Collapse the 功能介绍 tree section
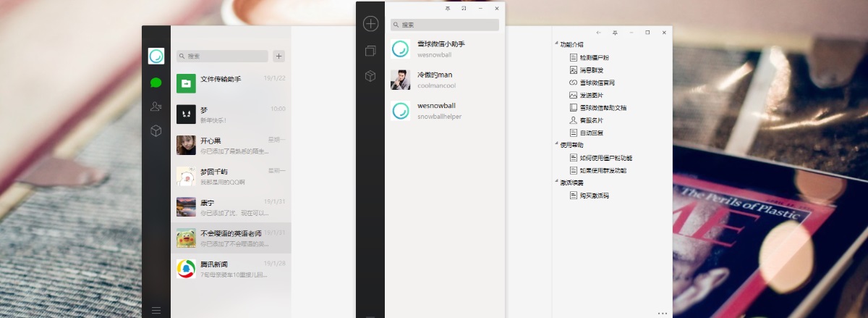 556,44
